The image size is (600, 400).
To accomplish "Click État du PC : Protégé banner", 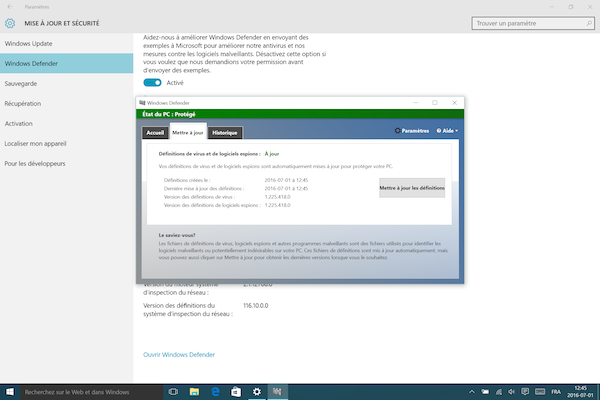I will tap(300, 114).
